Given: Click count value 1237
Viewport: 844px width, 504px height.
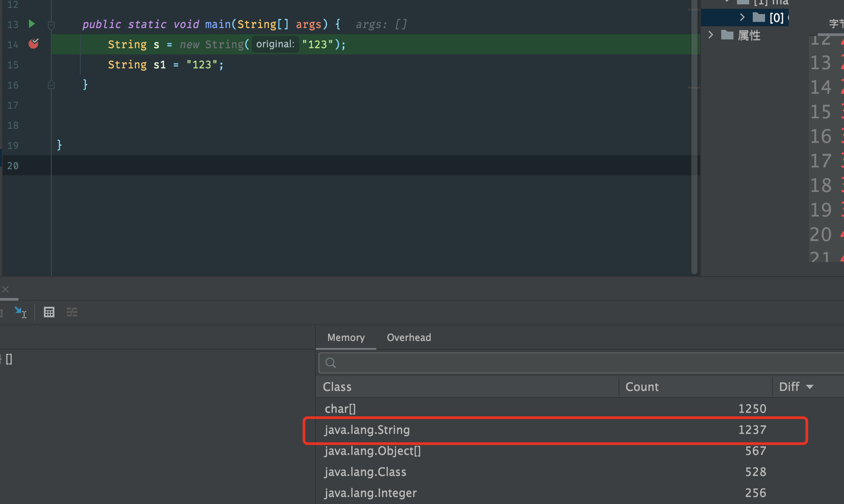Looking at the screenshot, I should [752, 430].
